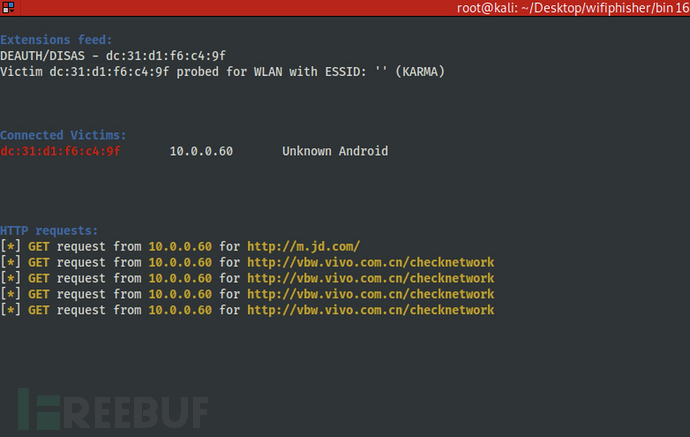Click the [*] marker of the last HTTP request

point(10,310)
